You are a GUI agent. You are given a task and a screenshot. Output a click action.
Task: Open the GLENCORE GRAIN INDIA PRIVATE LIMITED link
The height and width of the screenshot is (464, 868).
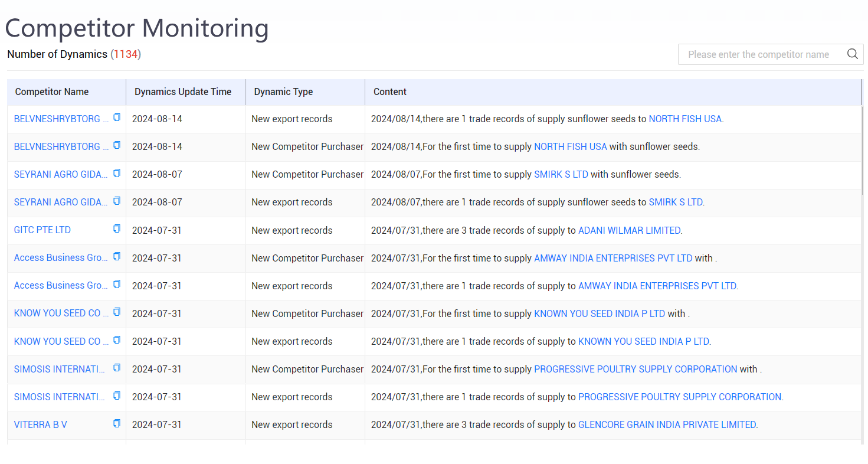click(x=667, y=424)
